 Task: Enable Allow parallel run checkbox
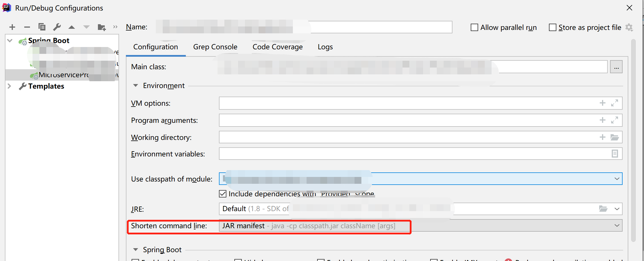point(474,27)
